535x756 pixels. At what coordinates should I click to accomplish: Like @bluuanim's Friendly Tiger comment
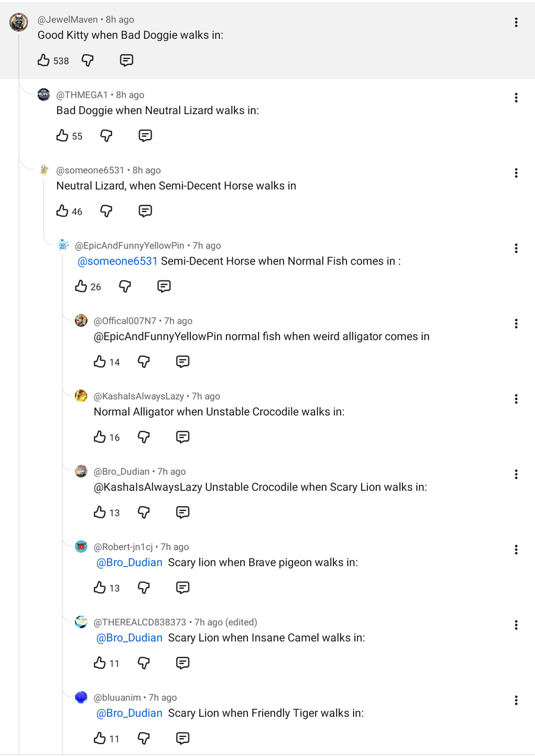point(100,738)
